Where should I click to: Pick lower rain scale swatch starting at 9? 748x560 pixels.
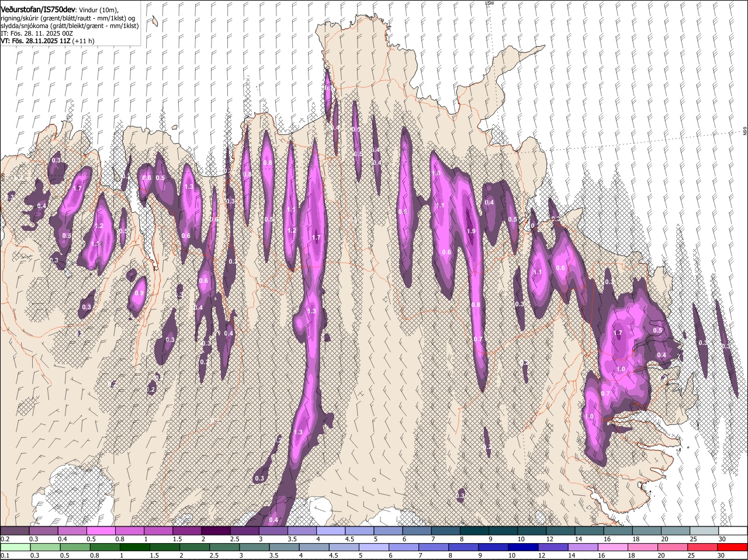tap(493, 547)
